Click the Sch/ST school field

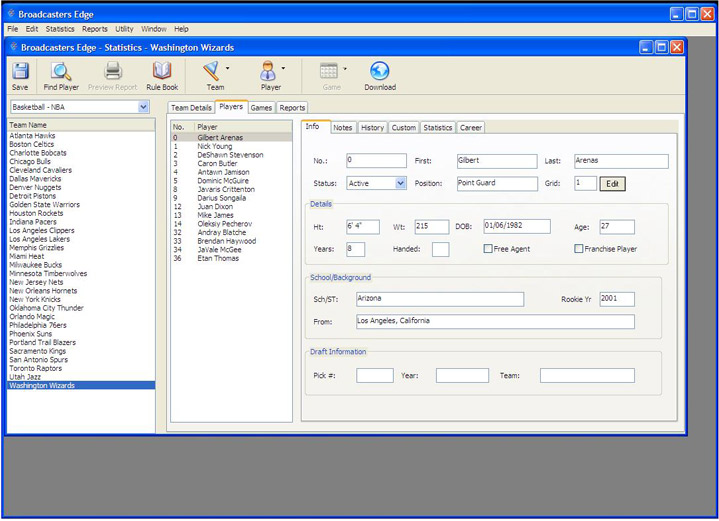click(440, 299)
